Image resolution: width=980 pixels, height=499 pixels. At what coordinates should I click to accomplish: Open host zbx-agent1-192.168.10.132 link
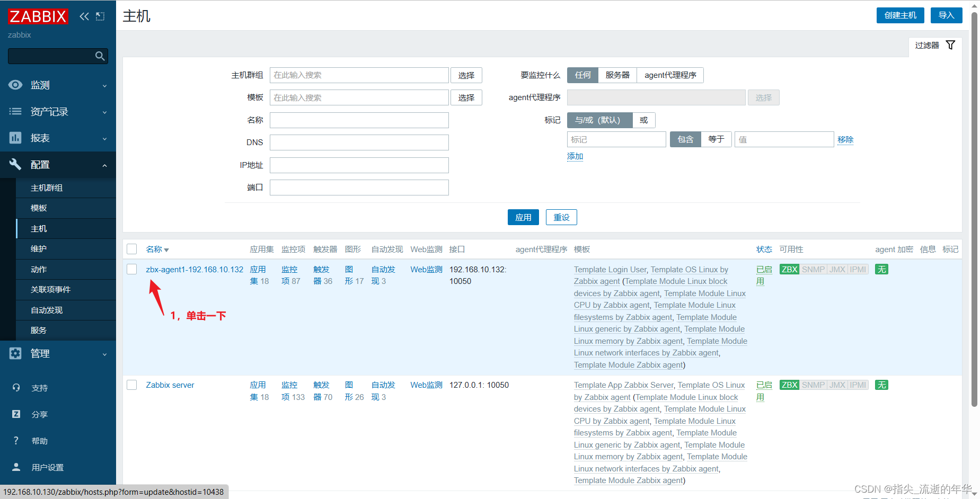(x=195, y=270)
